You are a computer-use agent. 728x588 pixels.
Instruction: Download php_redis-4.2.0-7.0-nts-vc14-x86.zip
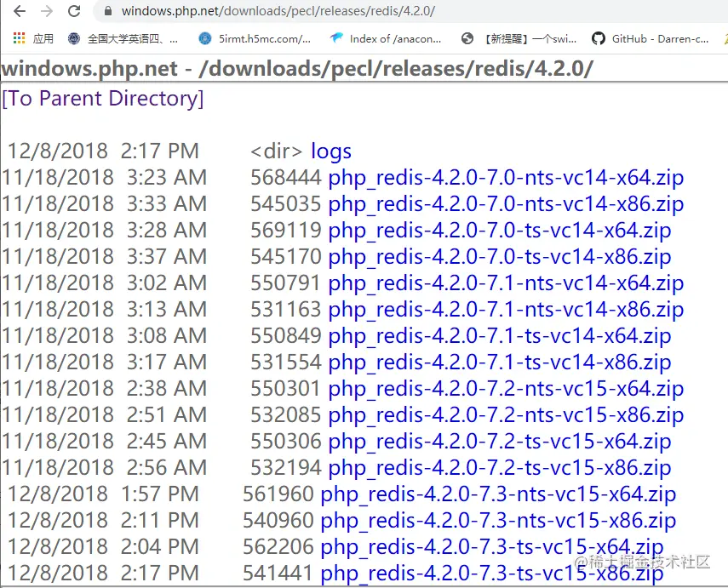point(506,204)
